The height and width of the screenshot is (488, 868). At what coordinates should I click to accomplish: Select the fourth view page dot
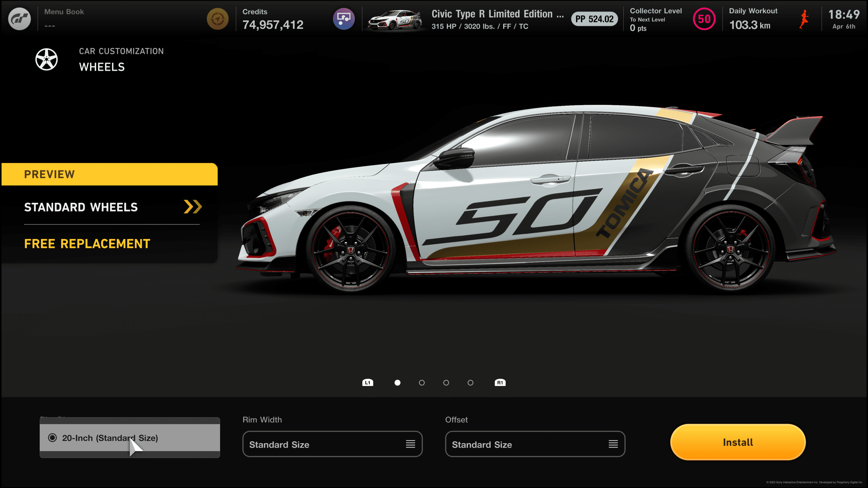(470, 382)
